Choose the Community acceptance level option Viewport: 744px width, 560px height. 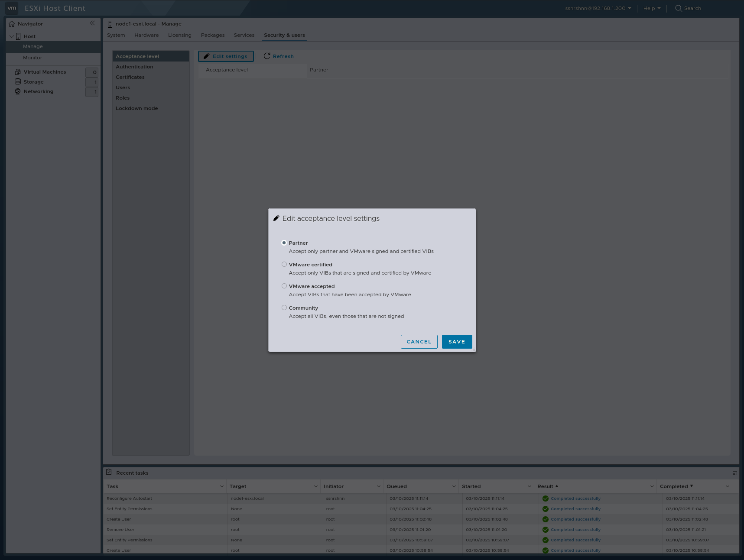284,308
